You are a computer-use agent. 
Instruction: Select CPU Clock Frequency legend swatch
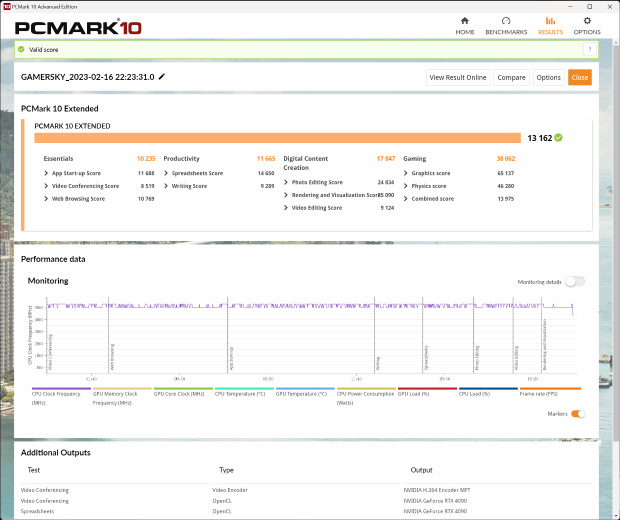tap(61, 389)
